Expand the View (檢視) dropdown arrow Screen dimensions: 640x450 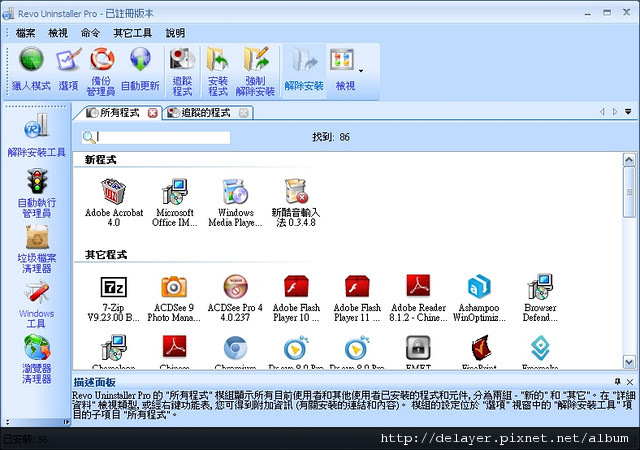361,71
